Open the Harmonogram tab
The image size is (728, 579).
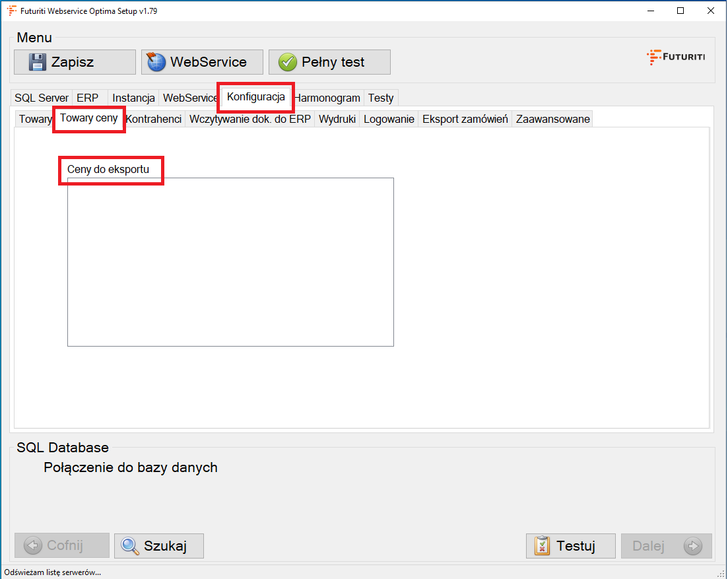[329, 98]
